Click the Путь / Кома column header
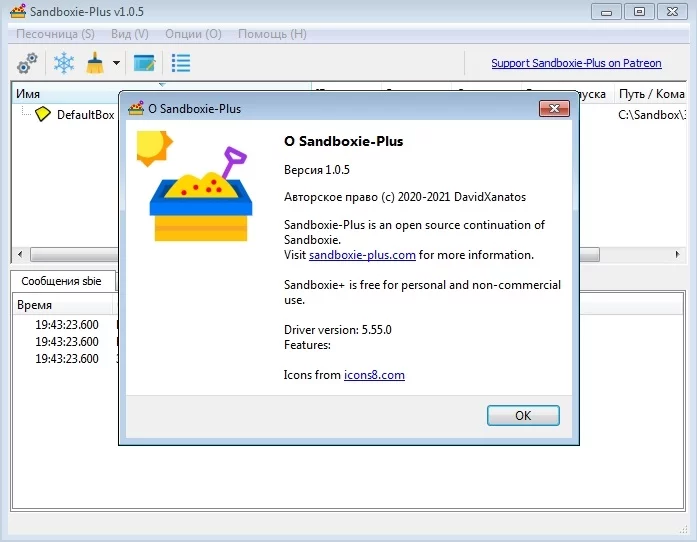Image resolution: width=697 pixels, height=542 pixels. click(x=651, y=94)
